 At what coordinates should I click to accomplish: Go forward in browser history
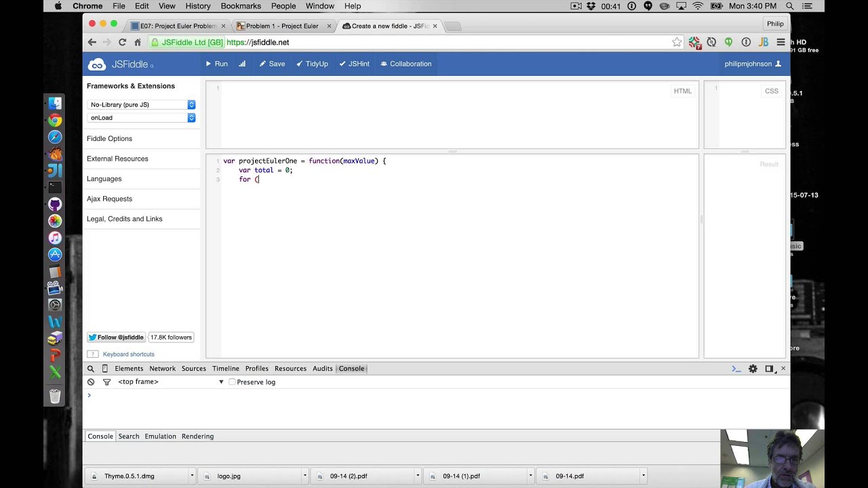[x=107, y=42]
